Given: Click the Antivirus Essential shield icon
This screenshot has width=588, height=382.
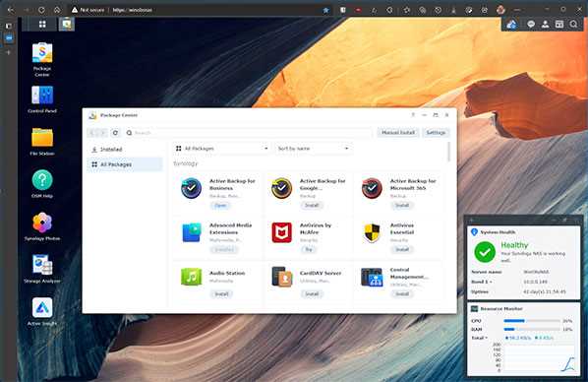Looking at the screenshot, I should 372,232.
